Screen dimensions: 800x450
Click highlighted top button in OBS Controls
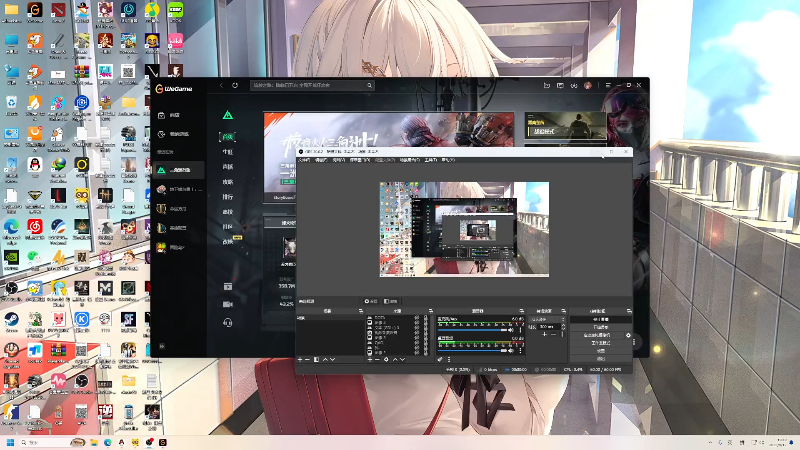click(x=601, y=319)
